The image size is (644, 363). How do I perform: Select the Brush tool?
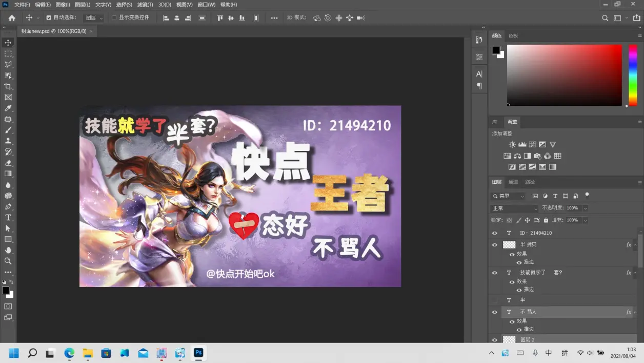8,130
